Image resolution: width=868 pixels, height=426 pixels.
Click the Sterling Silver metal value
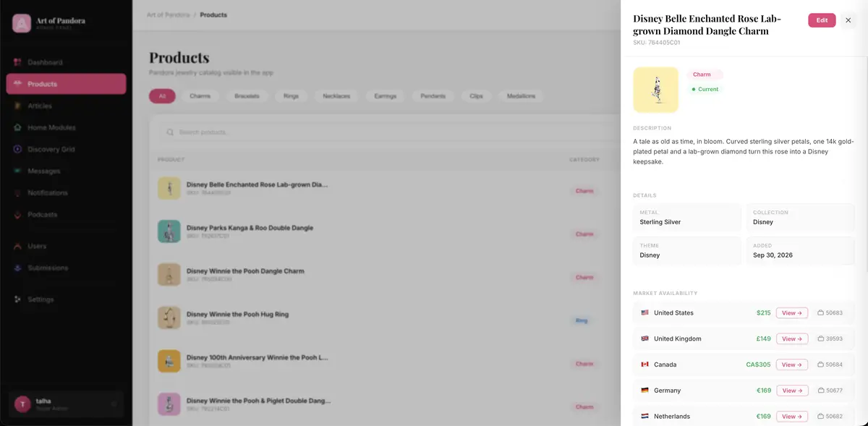[x=660, y=222]
